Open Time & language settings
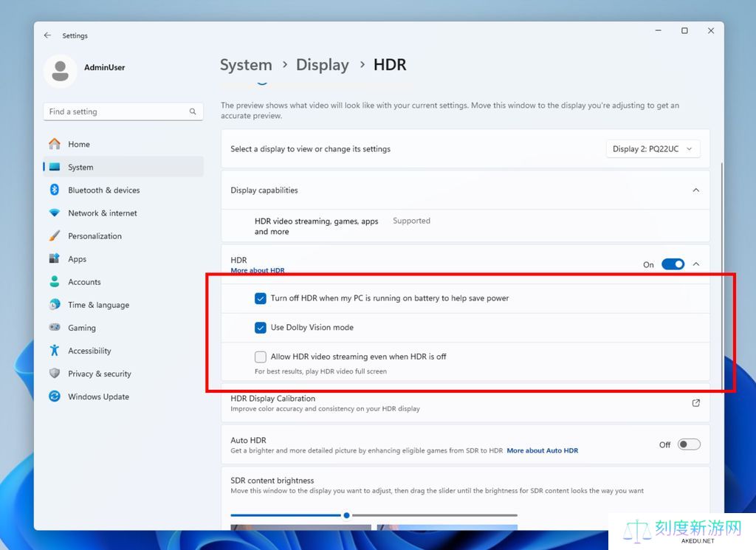 (123, 304)
